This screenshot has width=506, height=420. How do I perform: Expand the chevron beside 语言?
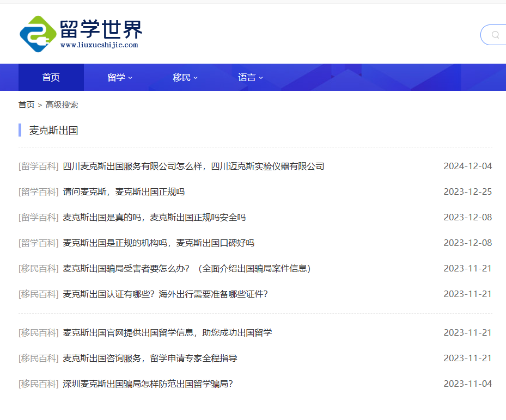pyautogui.click(x=261, y=78)
